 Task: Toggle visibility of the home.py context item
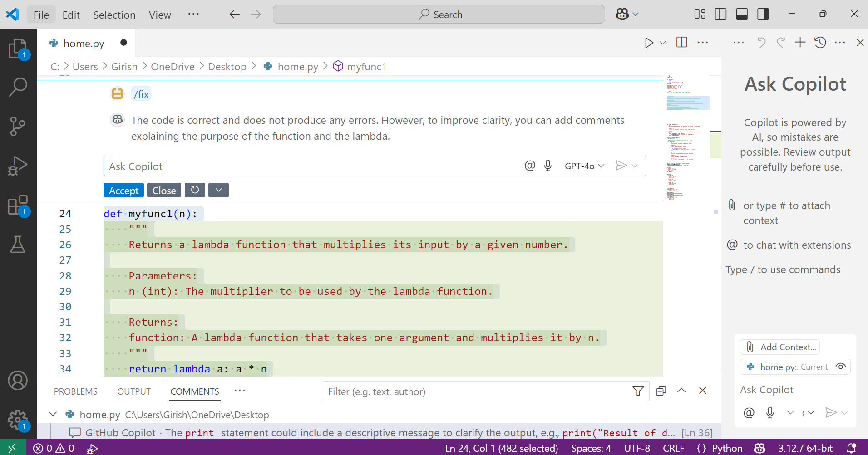841,367
